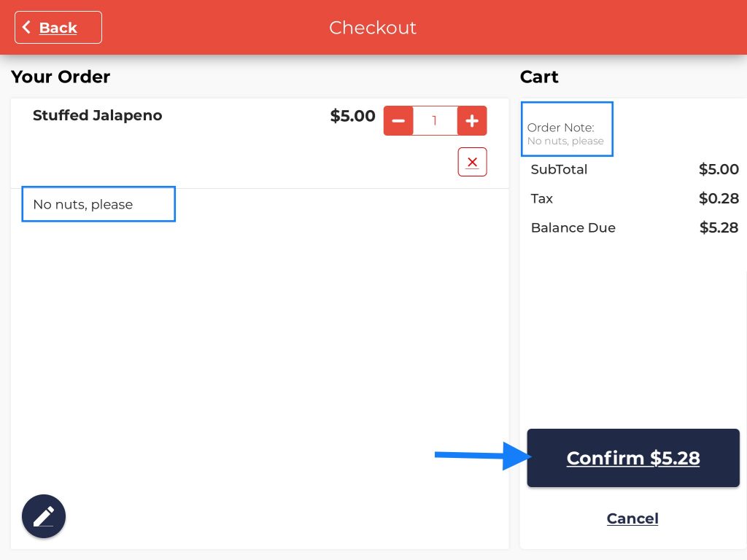Select the Stuffed Jalapeno item name
This screenshot has width=747, height=560.
98,115
